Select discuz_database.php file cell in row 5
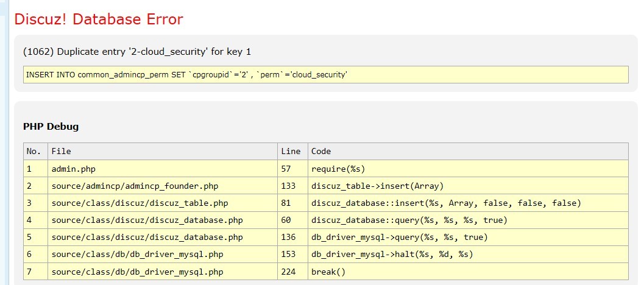This screenshot has height=285, width=644. (x=163, y=237)
